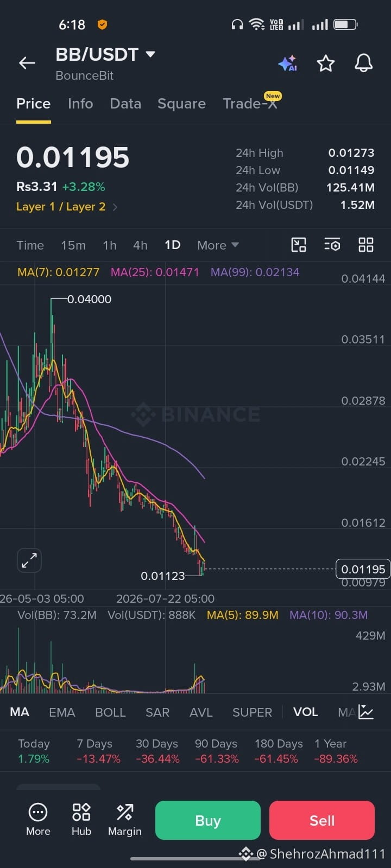Viewport: 391px width, 868px height.
Task: Toggle the EMA indicator
Action: (62, 712)
